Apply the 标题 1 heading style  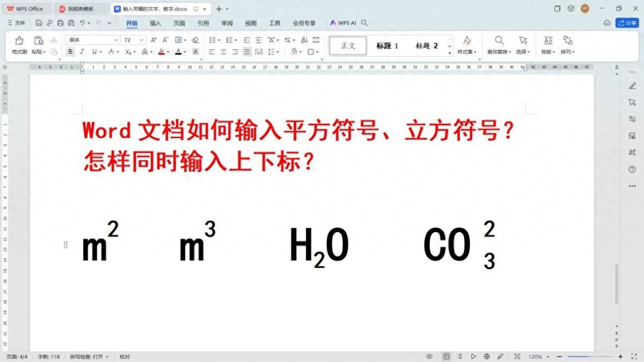(x=387, y=46)
